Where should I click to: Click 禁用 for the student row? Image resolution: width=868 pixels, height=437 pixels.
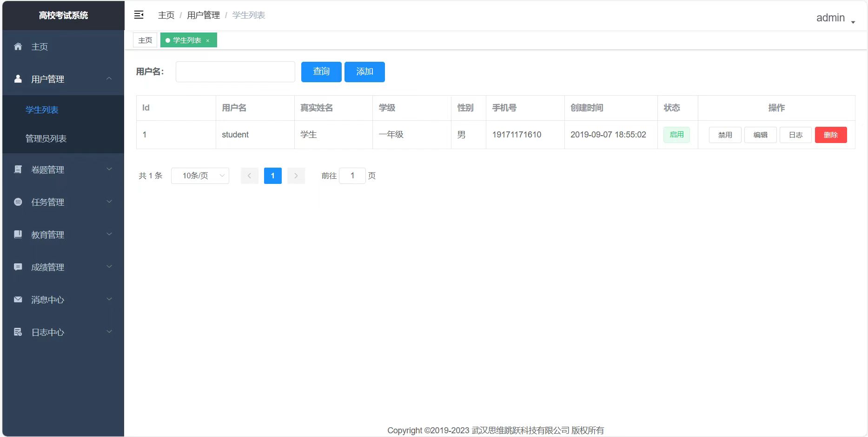725,135
